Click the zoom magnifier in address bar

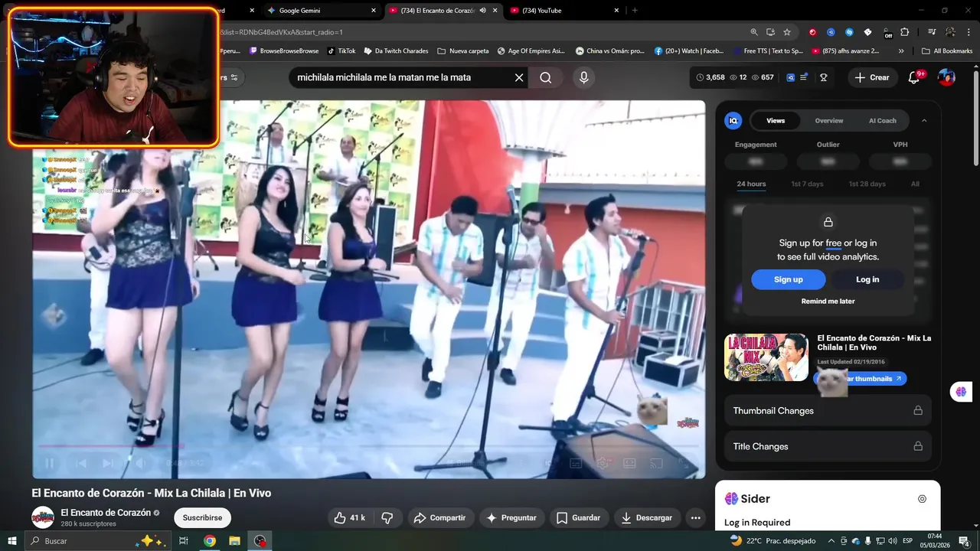[754, 32]
